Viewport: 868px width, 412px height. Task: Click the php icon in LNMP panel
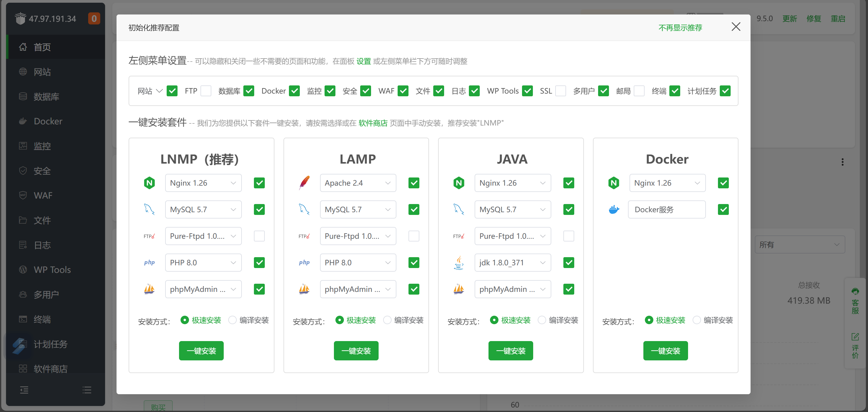pos(149,262)
